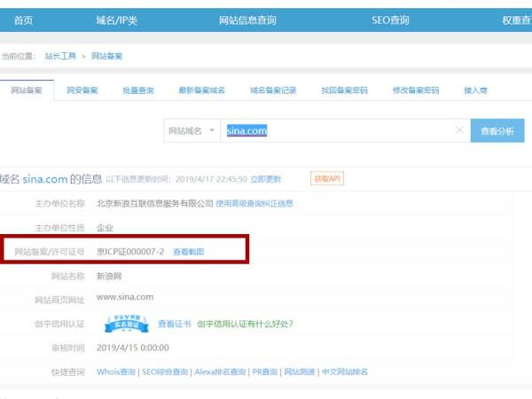532x399 pixels.
Task: Click the 查看分析 button
Action: (497, 130)
